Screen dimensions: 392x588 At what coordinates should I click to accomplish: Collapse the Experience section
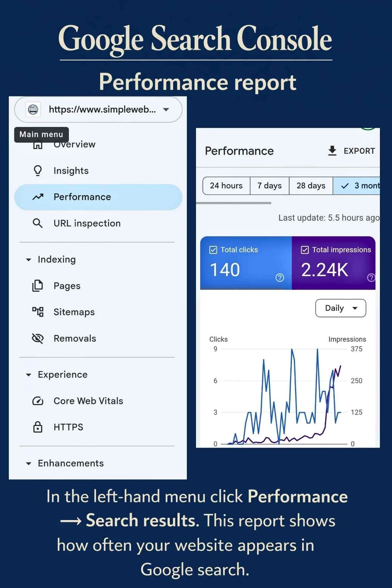pos(29,375)
